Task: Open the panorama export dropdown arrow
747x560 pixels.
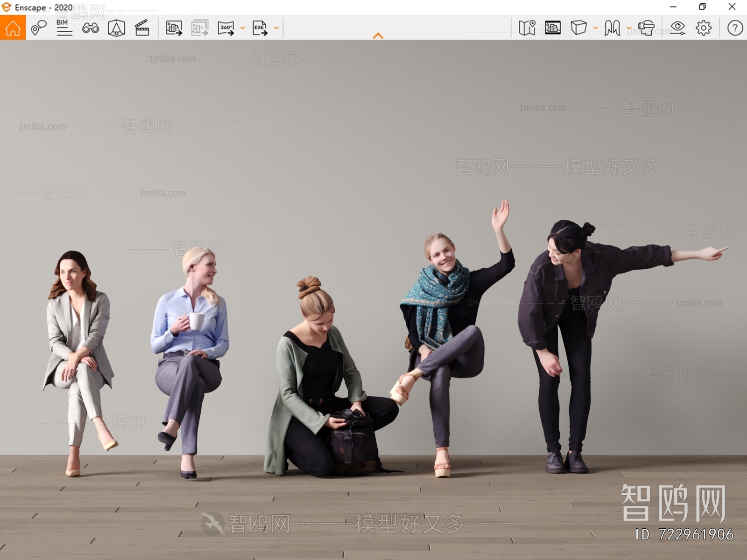Action: tap(243, 28)
